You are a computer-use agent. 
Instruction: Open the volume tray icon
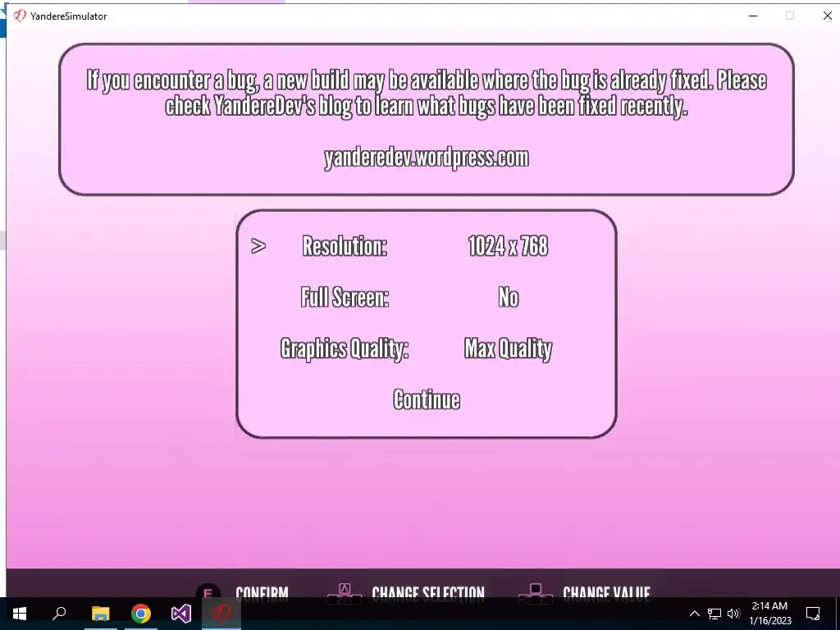pyautogui.click(x=733, y=614)
